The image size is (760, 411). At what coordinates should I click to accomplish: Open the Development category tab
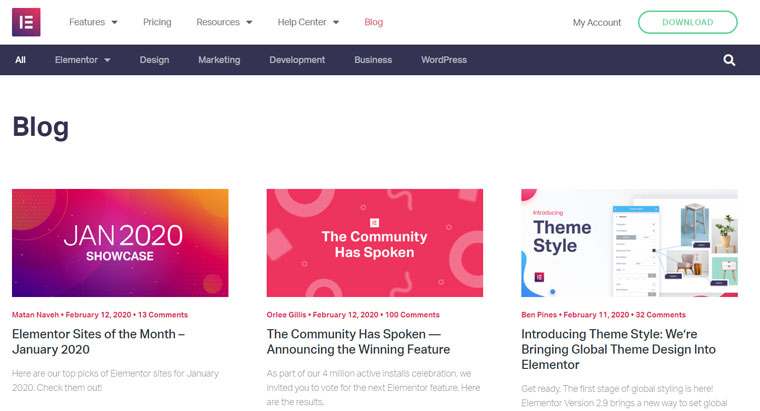click(x=297, y=60)
